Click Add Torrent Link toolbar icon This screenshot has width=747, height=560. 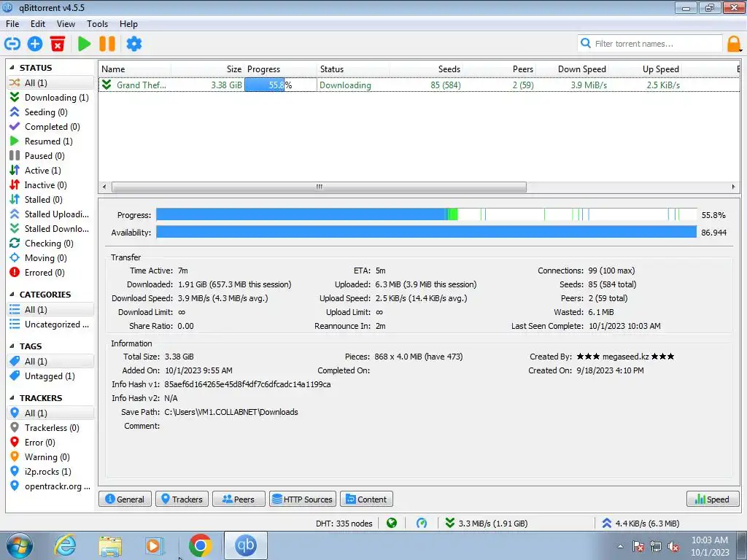tap(12, 44)
